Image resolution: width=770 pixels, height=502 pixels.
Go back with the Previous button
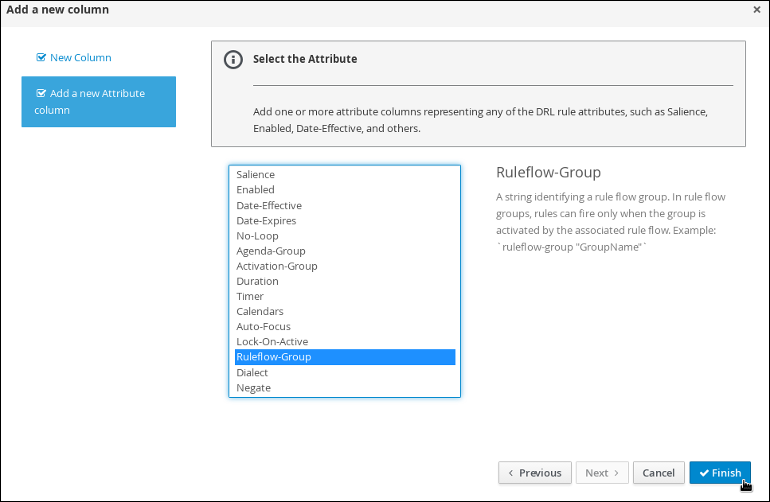(535, 473)
